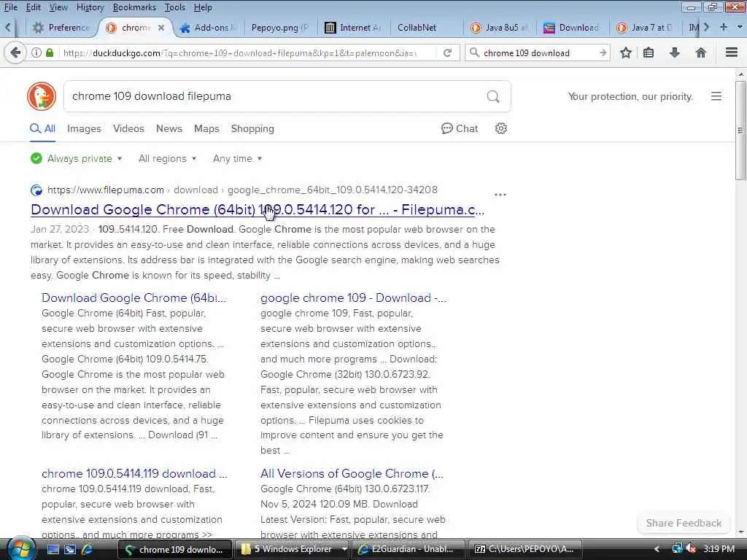Submit toolbar search with the go arrow

[603, 52]
